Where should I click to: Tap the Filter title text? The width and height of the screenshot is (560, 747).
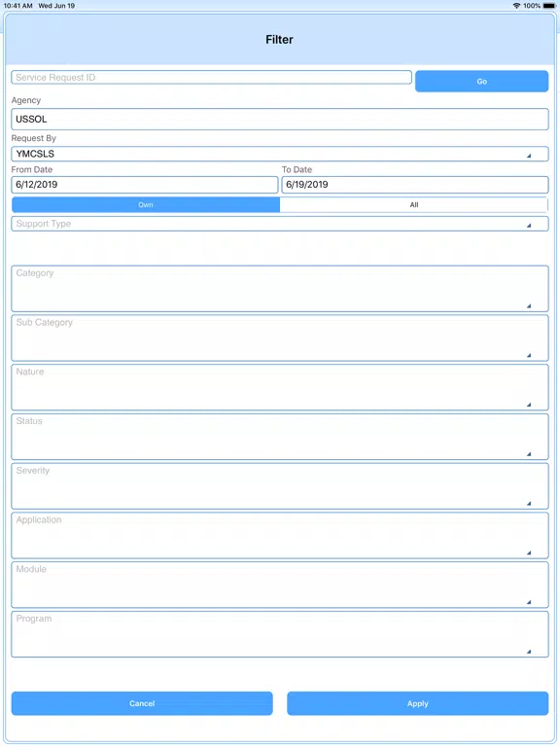(280, 40)
